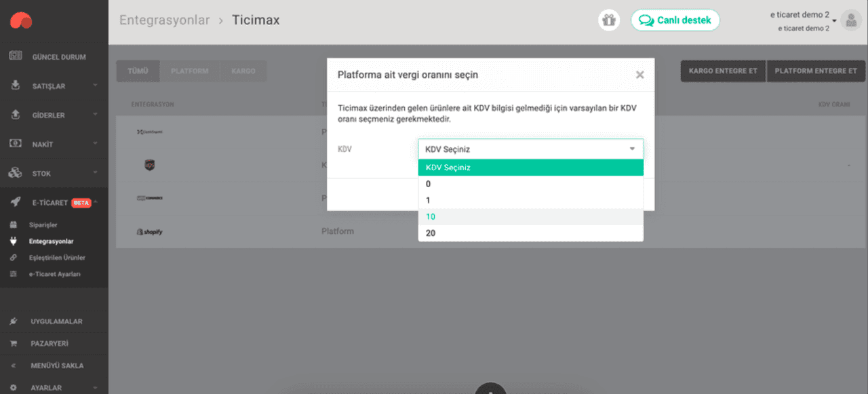
Task: Click the Platform Entegre Et button
Action: tap(816, 71)
